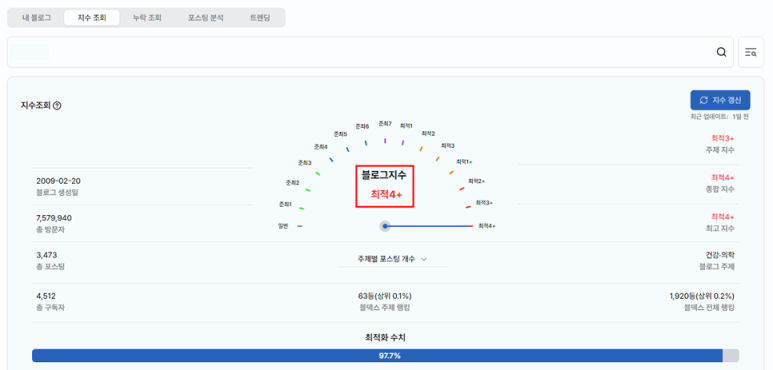
Task: Click the 최적1 gauge label
Action: click(x=407, y=126)
